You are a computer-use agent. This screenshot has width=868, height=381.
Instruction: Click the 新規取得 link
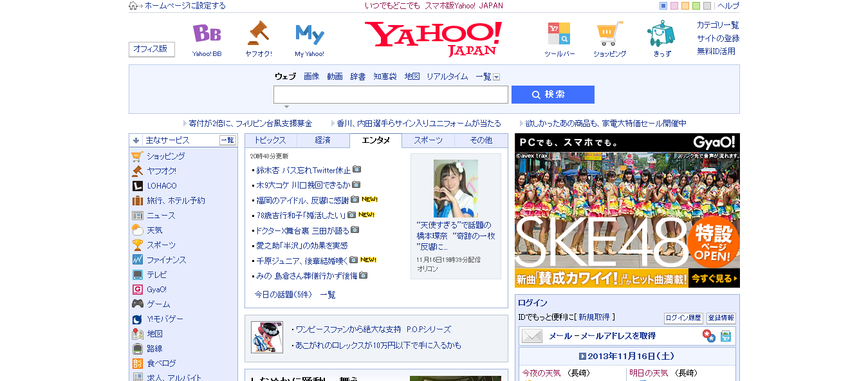pyautogui.click(x=594, y=317)
